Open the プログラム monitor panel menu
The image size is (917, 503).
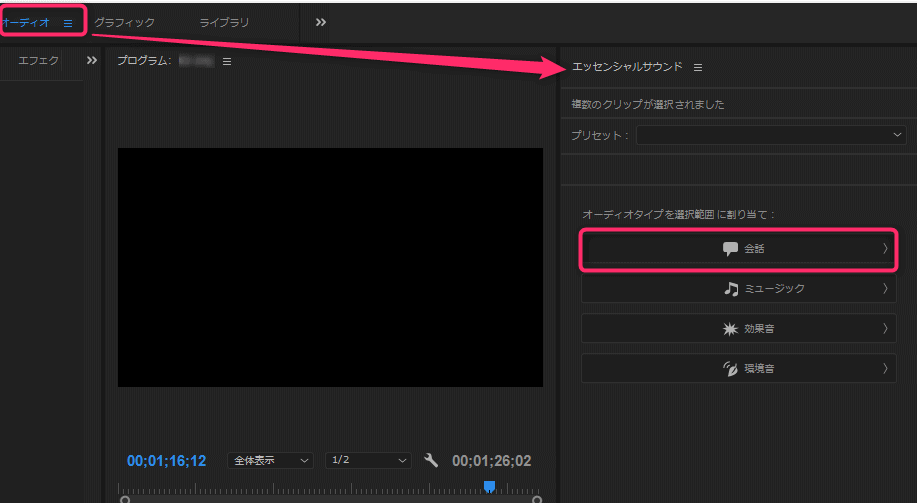227,62
